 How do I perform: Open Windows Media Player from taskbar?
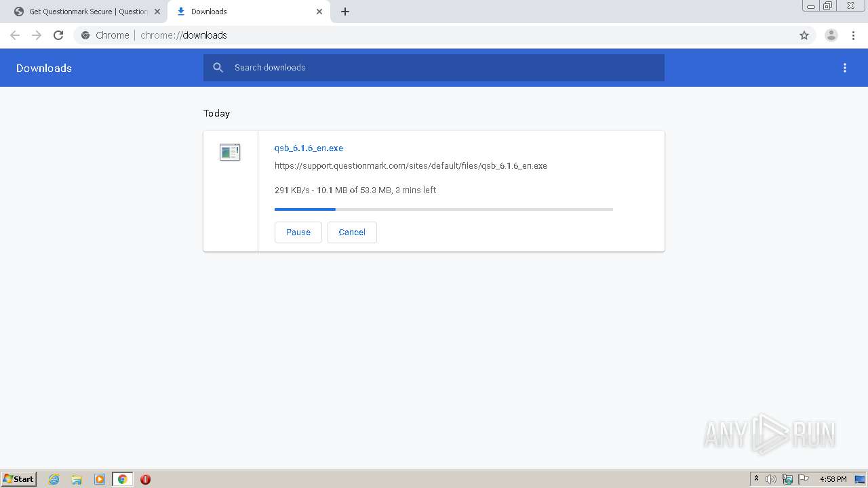100,479
